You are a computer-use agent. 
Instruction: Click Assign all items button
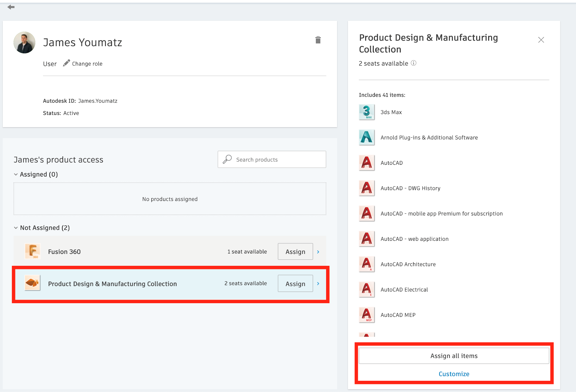pyautogui.click(x=454, y=356)
